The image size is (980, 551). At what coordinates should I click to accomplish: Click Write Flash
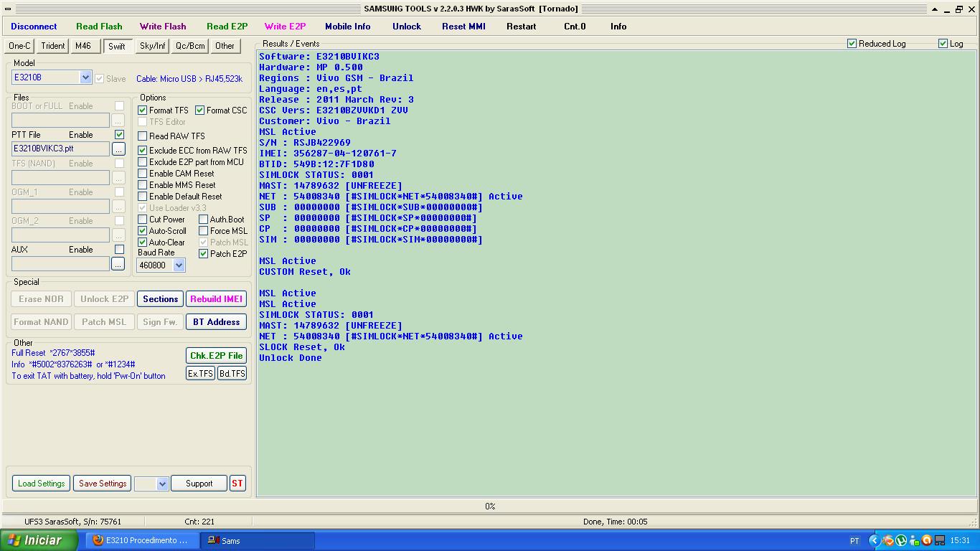tap(163, 27)
